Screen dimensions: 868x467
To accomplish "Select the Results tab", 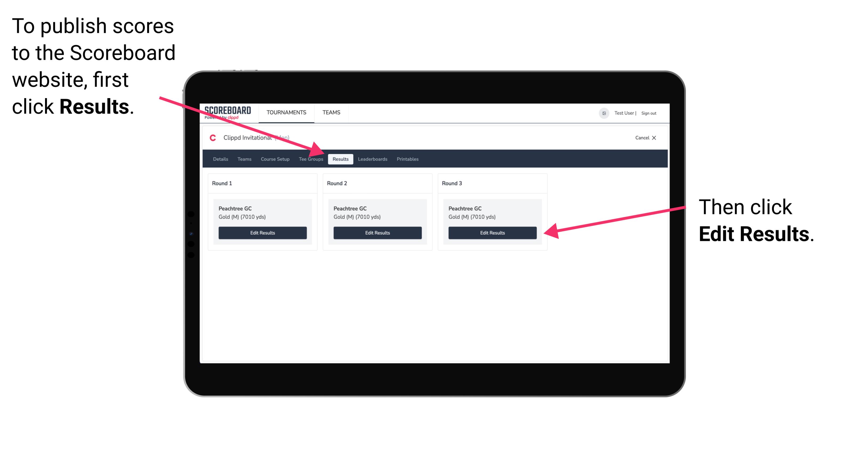I will pyautogui.click(x=340, y=159).
